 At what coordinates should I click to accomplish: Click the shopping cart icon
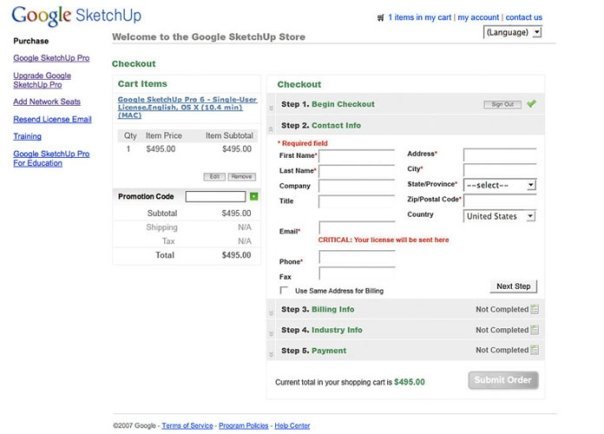click(380, 18)
